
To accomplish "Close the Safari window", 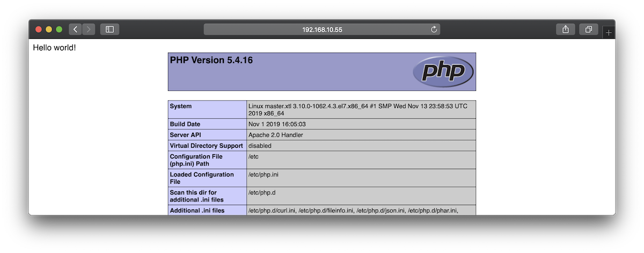I will point(39,30).
